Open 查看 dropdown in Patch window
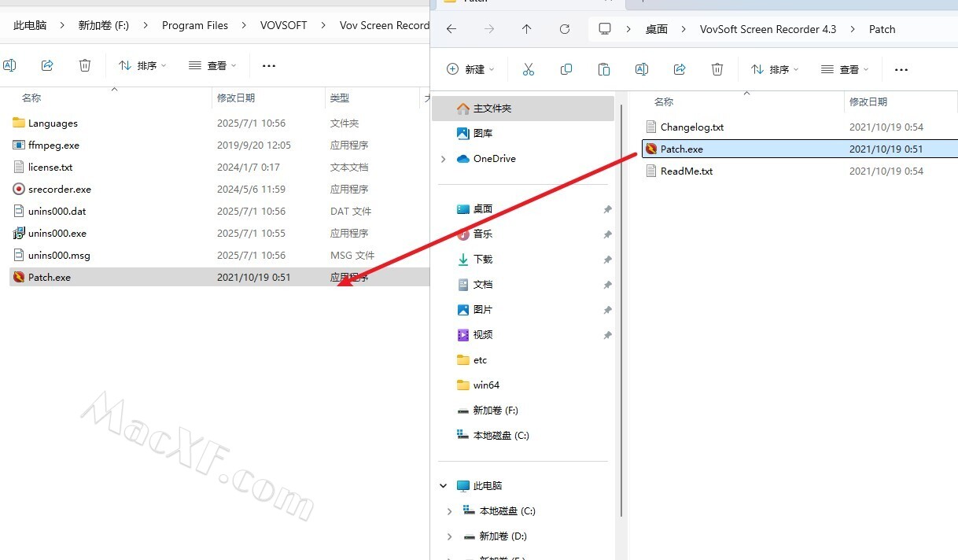Viewport: 958px width, 560px height. (845, 69)
